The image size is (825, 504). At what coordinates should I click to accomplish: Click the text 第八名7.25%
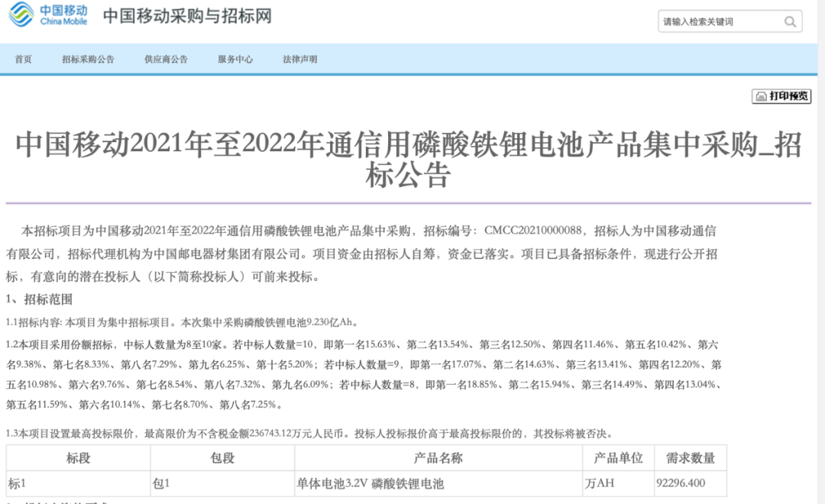point(247,405)
